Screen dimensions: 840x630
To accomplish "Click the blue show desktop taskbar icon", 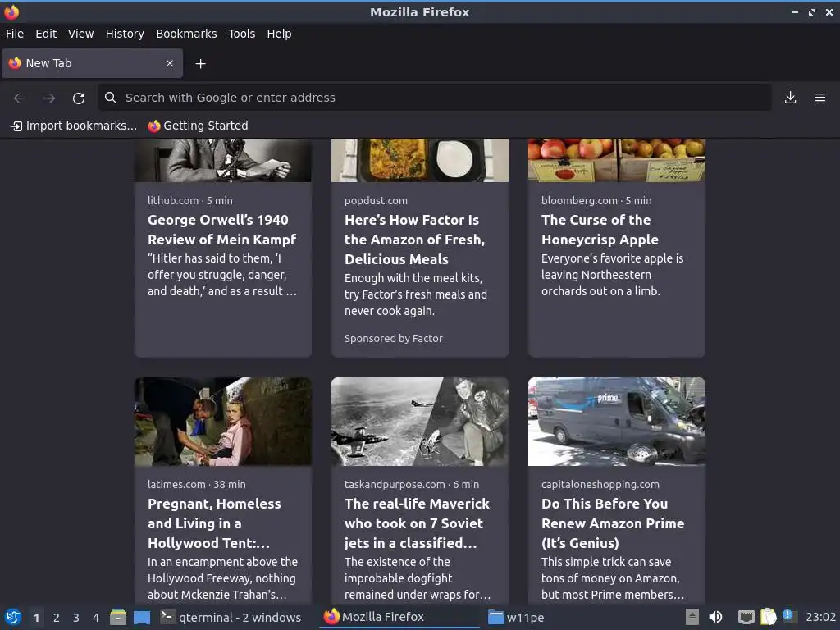I will [x=142, y=617].
